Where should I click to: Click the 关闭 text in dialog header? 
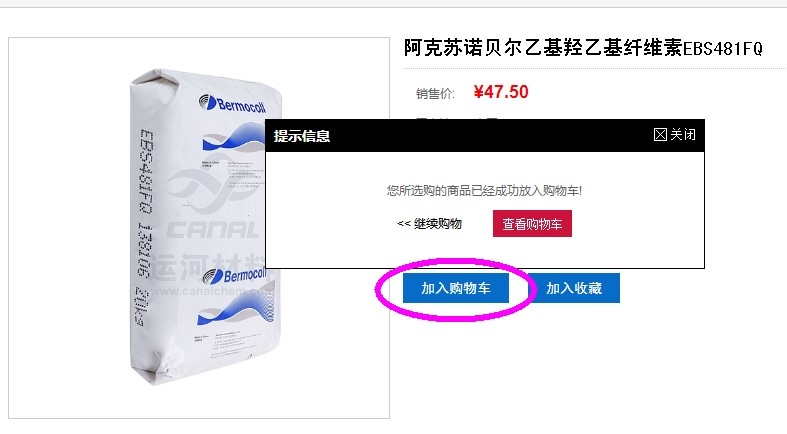(683, 134)
